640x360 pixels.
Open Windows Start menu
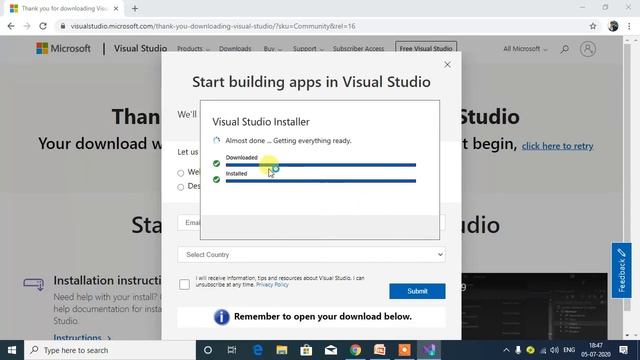12,350
